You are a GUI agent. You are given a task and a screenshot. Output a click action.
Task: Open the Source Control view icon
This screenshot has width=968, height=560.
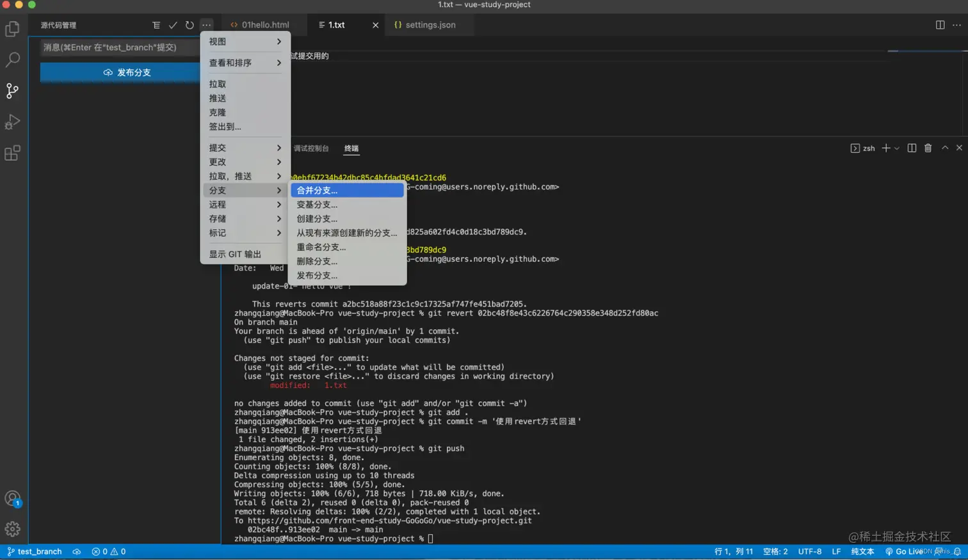pyautogui.click(x=12, y=91)
